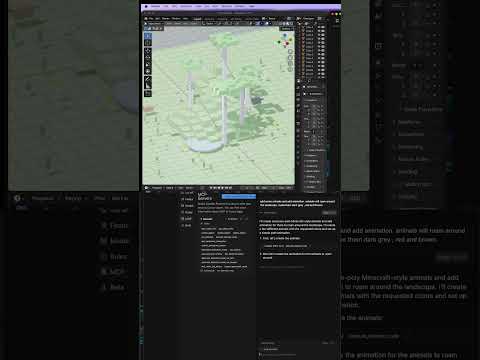Click the blue add MCP server button

[x=239, y=196]
